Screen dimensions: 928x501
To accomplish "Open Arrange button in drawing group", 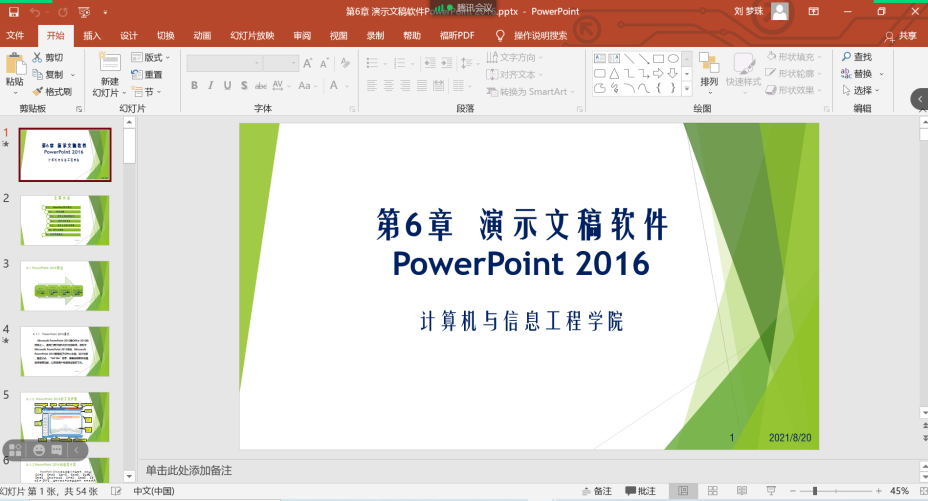I will coord(708,73).
